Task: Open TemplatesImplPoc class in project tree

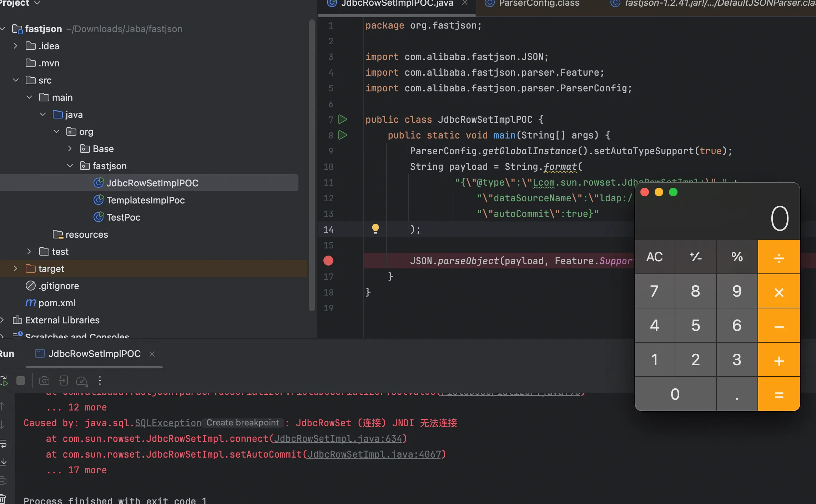Action: pyautogui.click(x=145, y=200)
